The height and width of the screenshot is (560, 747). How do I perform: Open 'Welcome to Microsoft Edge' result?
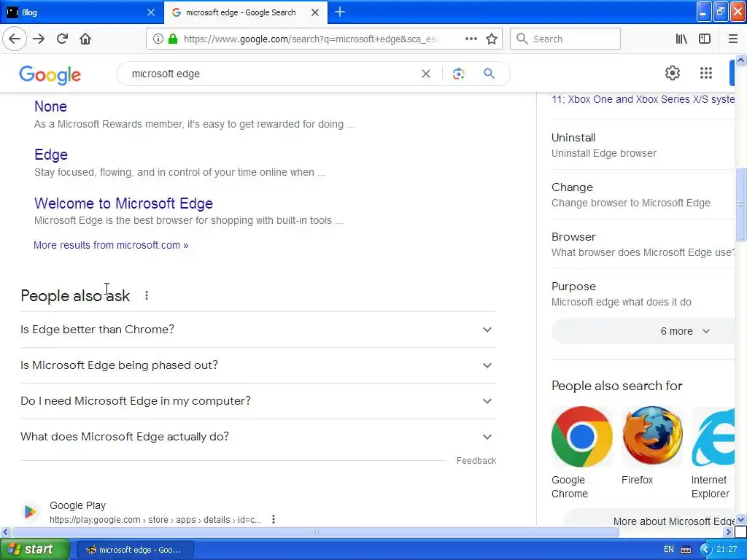[123, 203]
